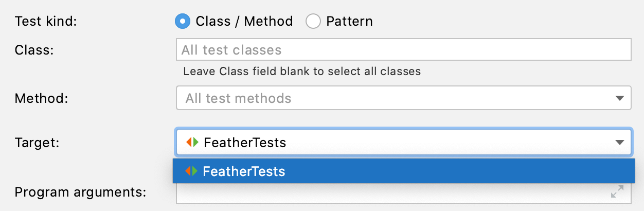Click the Class field showing All test classes
644x211 pixels.
[x=403, y=50]
